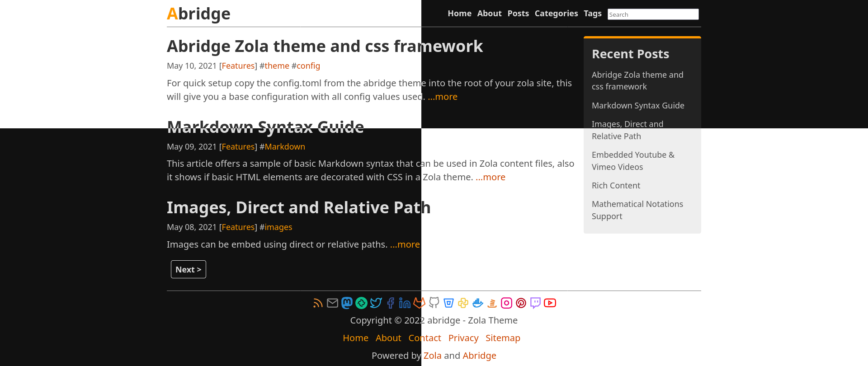Open the Twitter bird icon
Viewport: 868px width, 366px height.
pos(376,303)
